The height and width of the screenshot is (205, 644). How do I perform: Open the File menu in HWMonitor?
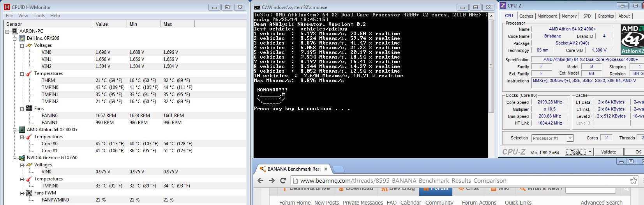click(9, 16)
